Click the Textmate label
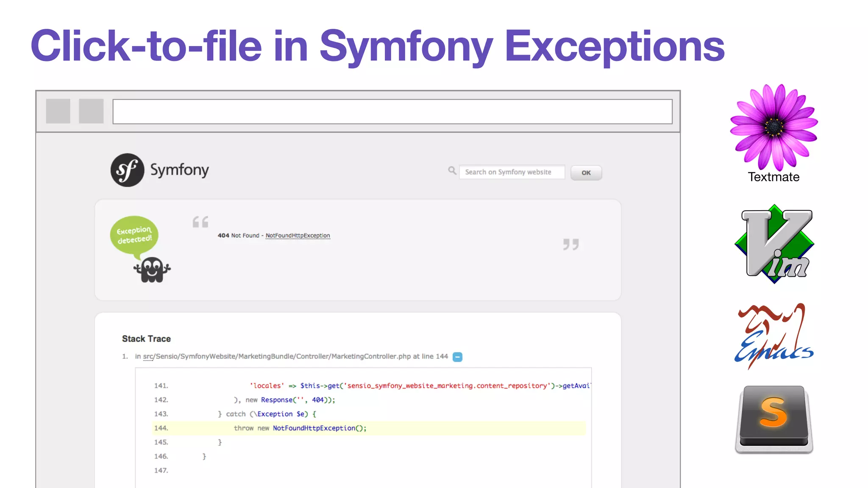868x488 pixels. tap(773, 177)
